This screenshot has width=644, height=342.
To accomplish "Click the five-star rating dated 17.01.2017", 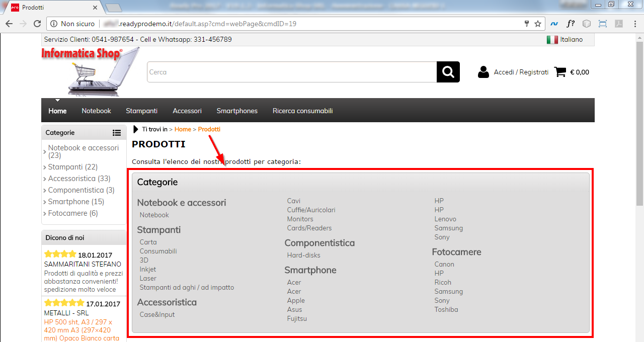I will point(64,303).
